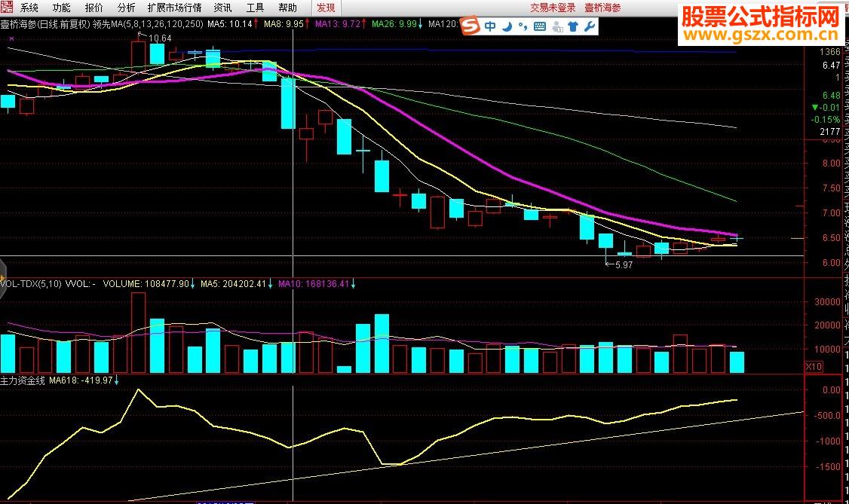Click the user account icon in IME bar
849x504 pixels.
pyautogui.click(x=557, y=26)
